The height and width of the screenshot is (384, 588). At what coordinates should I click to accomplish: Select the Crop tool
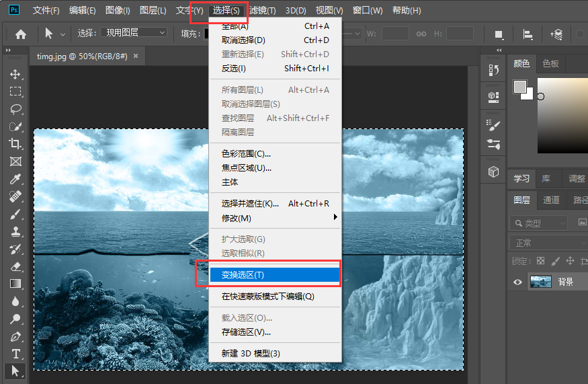[15, 144]
